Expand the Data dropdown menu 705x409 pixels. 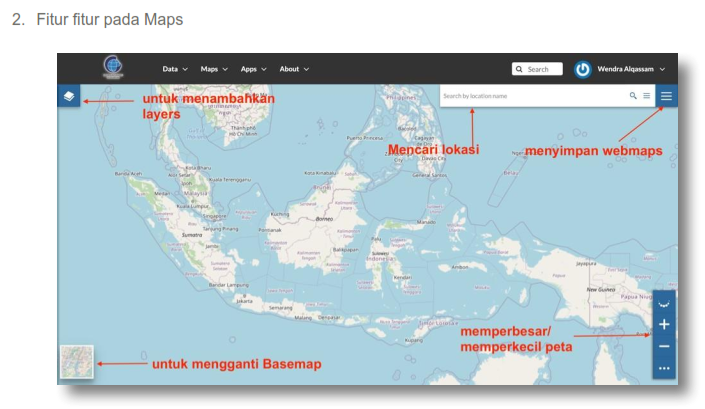(175, 69)
